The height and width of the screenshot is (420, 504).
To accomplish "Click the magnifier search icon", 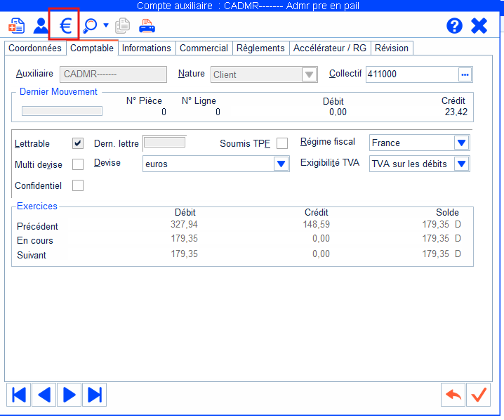I will [90, 26].
